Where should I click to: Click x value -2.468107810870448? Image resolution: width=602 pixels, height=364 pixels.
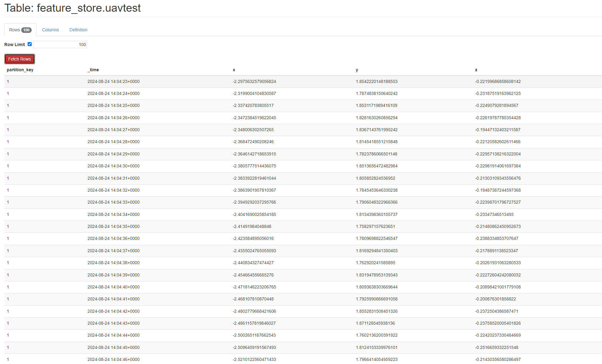pos(253,299)
